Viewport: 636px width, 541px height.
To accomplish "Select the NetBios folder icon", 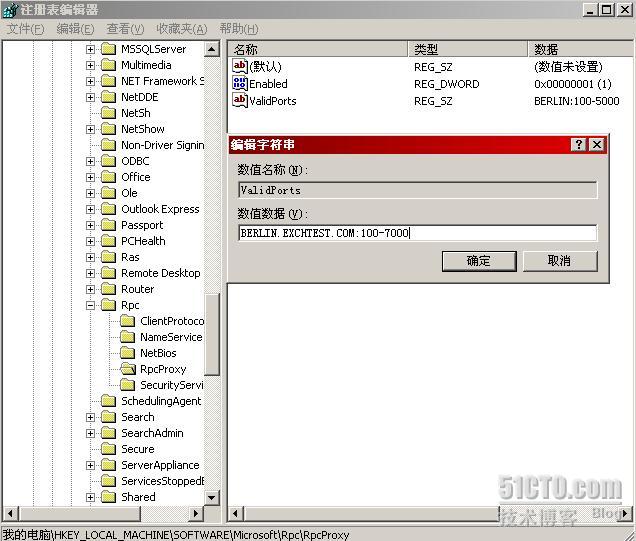I will click(128, 353).
